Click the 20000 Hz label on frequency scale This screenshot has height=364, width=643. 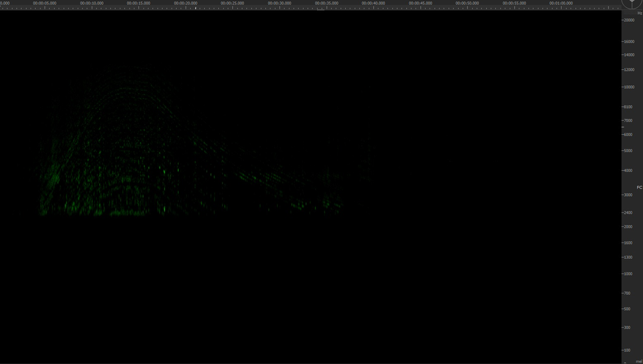pyautogui.click(x=628, y=20)
